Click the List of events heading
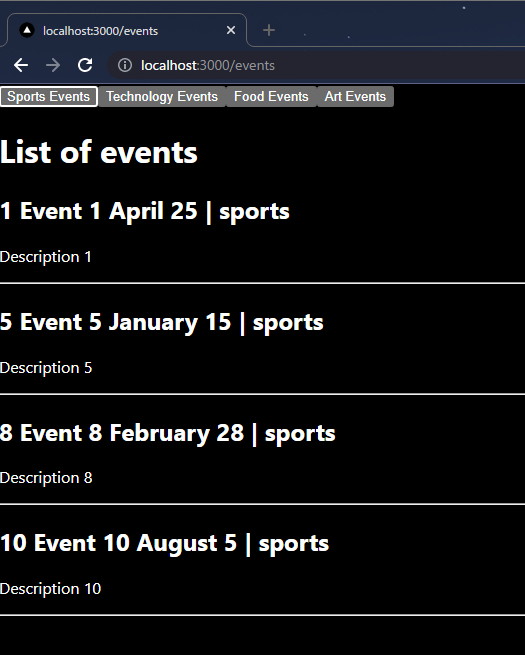Image resolution: width=525 pixels, height=655 pixels. (99, 152)
